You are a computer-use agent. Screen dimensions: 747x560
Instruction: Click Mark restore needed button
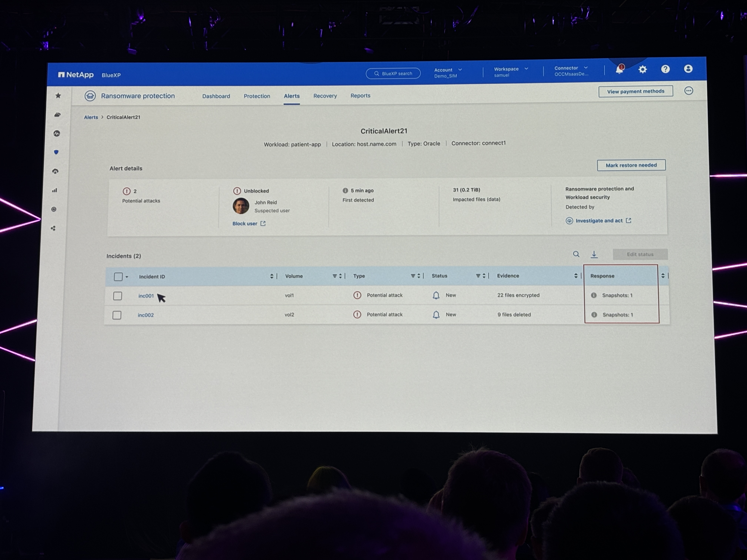tap(631, 165)
